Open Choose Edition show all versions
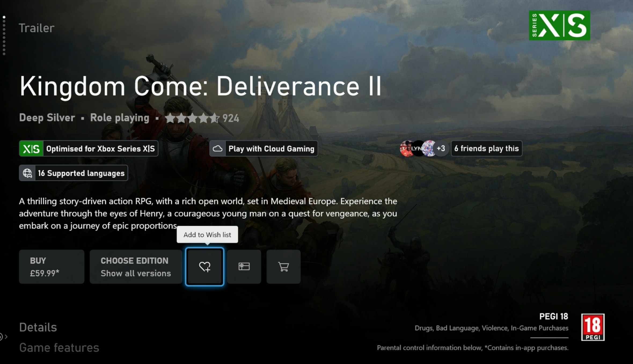 (x=136, y=267)
